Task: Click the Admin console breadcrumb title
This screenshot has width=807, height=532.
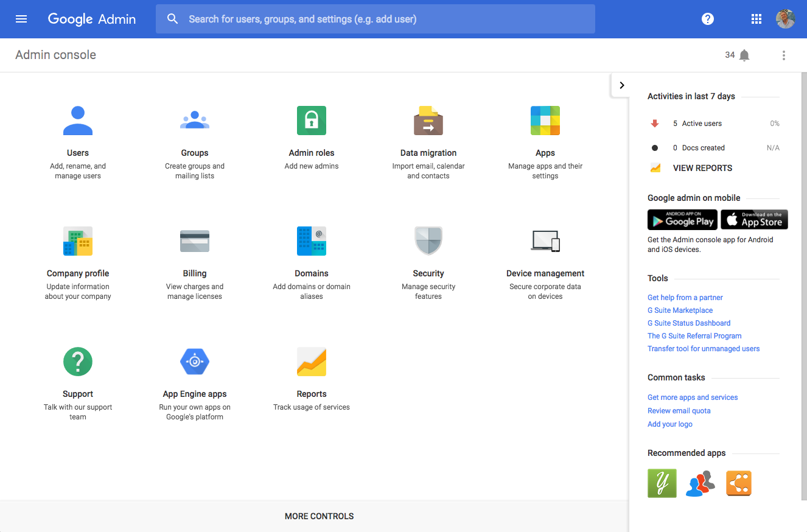Action: [56, 55]
